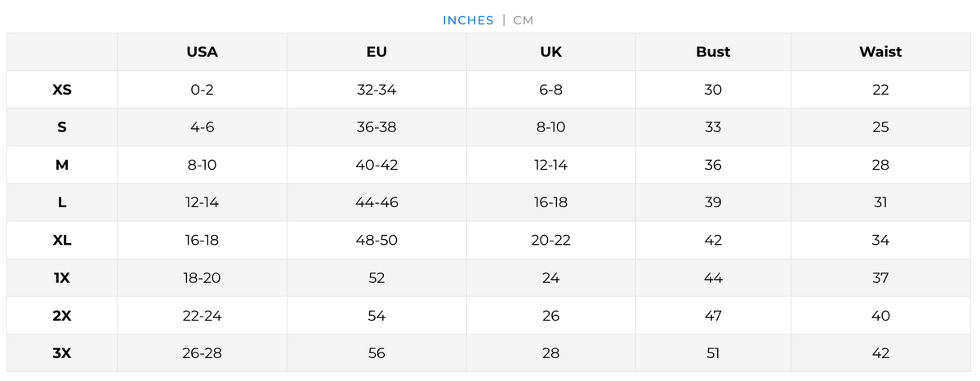The height and width of the screenshot is (381, 980).
Task: Click the USA column header
Action: [x=202, y=52]
